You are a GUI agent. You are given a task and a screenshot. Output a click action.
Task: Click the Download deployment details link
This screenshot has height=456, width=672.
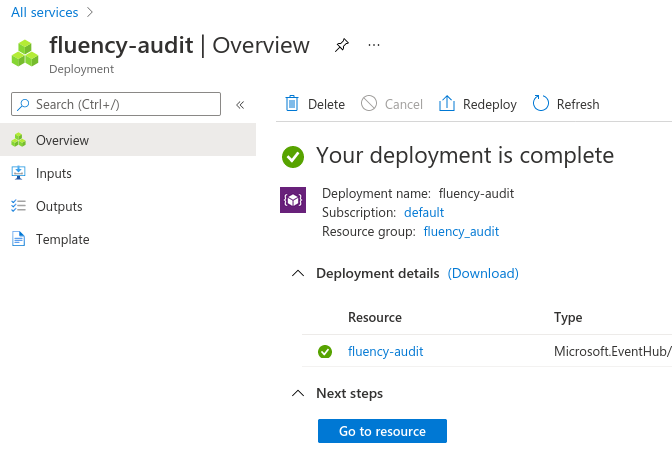[x=483, y=273]
